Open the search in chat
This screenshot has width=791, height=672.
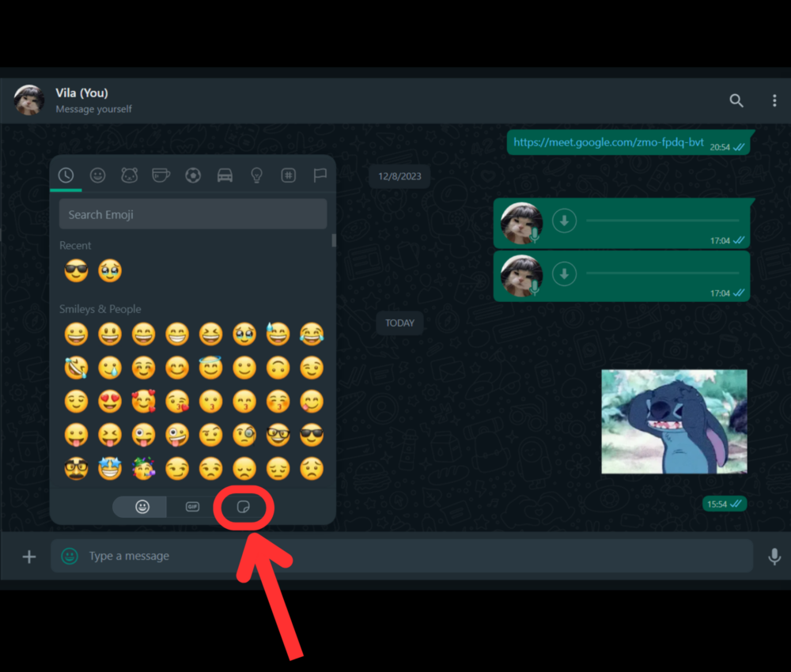[x=736, y=100]
